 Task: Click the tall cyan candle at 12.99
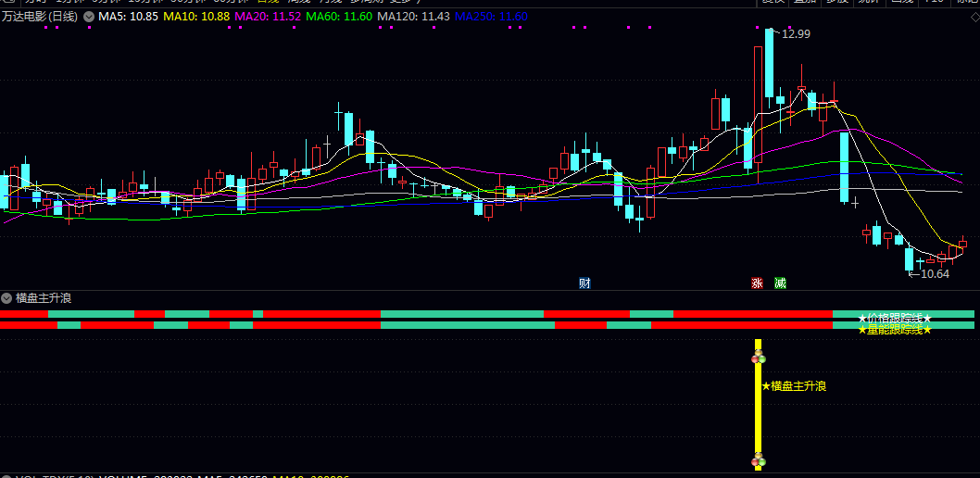769,62
